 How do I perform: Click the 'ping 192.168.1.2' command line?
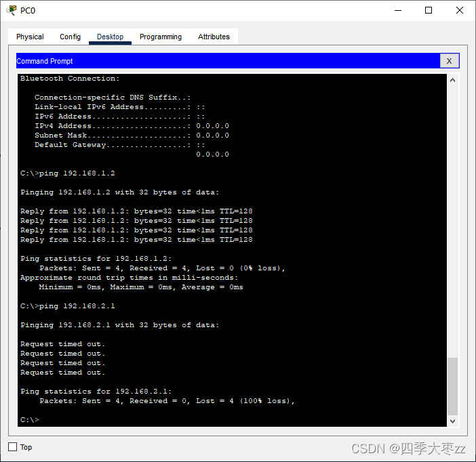[68, 173]
